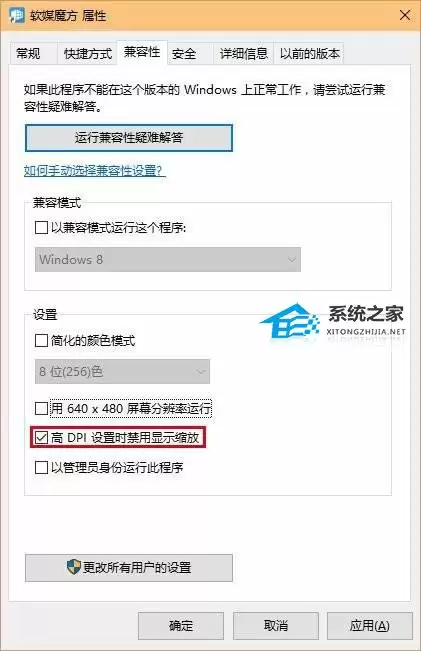The width and height of the screenshot is (421, 651).
Task: Click the 确定 button
Action: tap(181, 626)
